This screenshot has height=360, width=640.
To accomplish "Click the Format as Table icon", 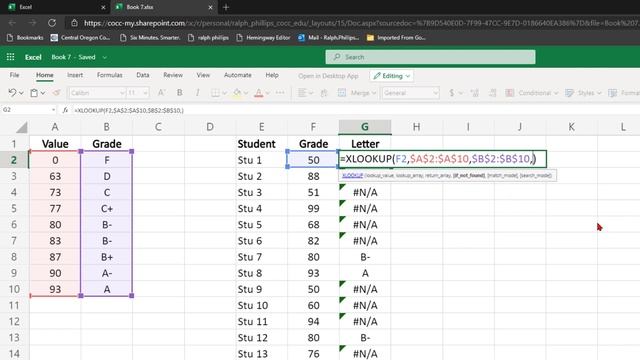I will click(613, 93).
